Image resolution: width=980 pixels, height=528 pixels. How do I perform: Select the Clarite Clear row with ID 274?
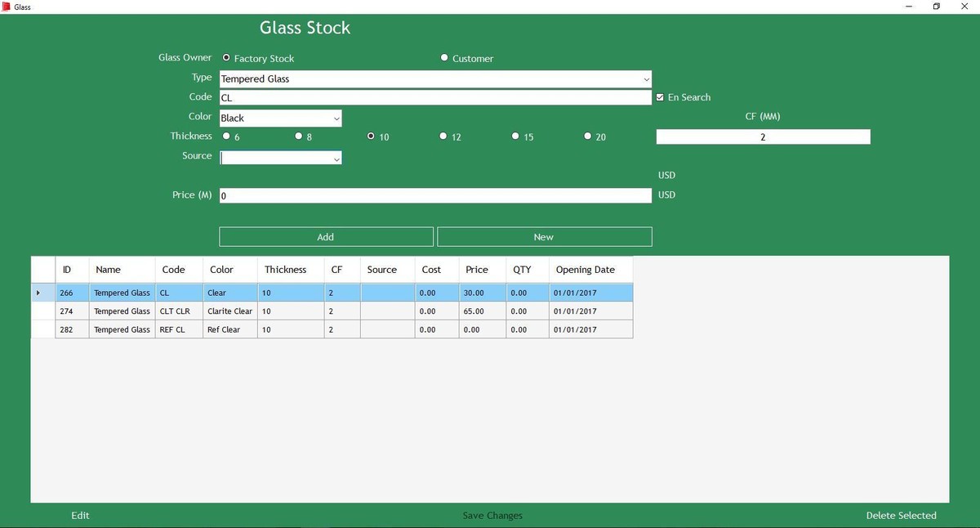[x=230, y=311]
